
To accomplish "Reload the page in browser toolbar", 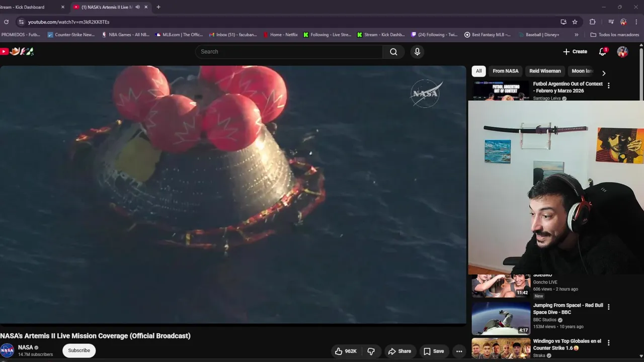I will click(x=6, y=22).
